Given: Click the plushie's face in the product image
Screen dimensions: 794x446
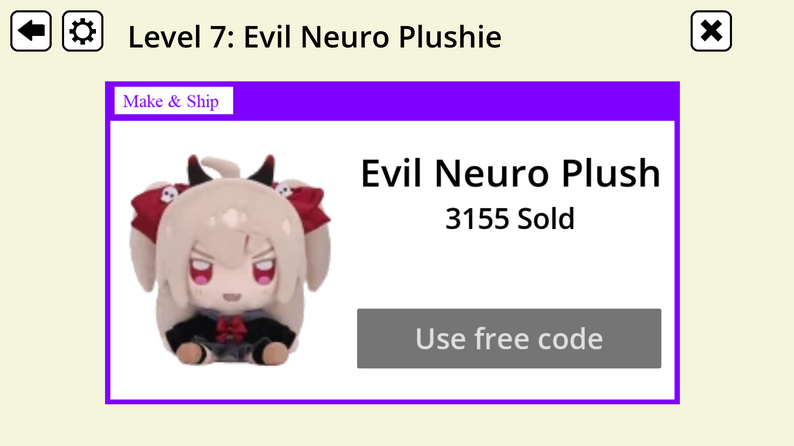Looking at the screenshot, I should [233, 271].
